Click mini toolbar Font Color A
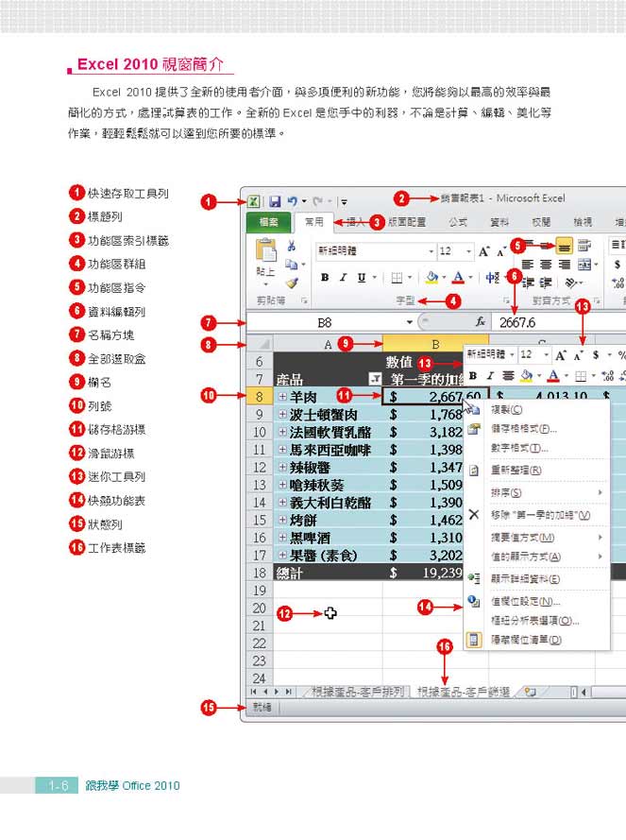This screenshot has width=626, height=840. (x=553, y=376)
